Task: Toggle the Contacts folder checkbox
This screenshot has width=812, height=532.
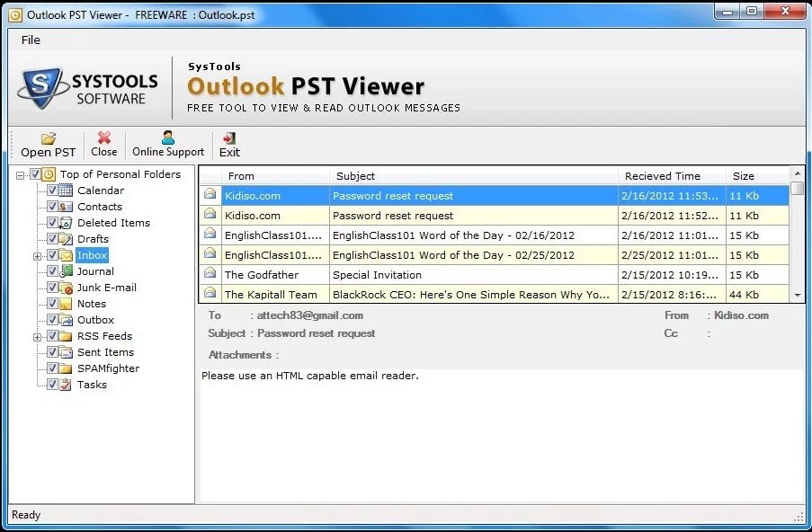Action: click(x=52, y=207)
